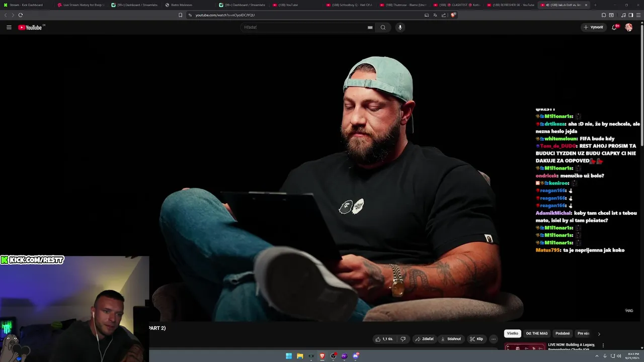The image size is (644, 362).
Task: Toggle the browser sidebar panel icon
Action: click(x=631, y=15)
